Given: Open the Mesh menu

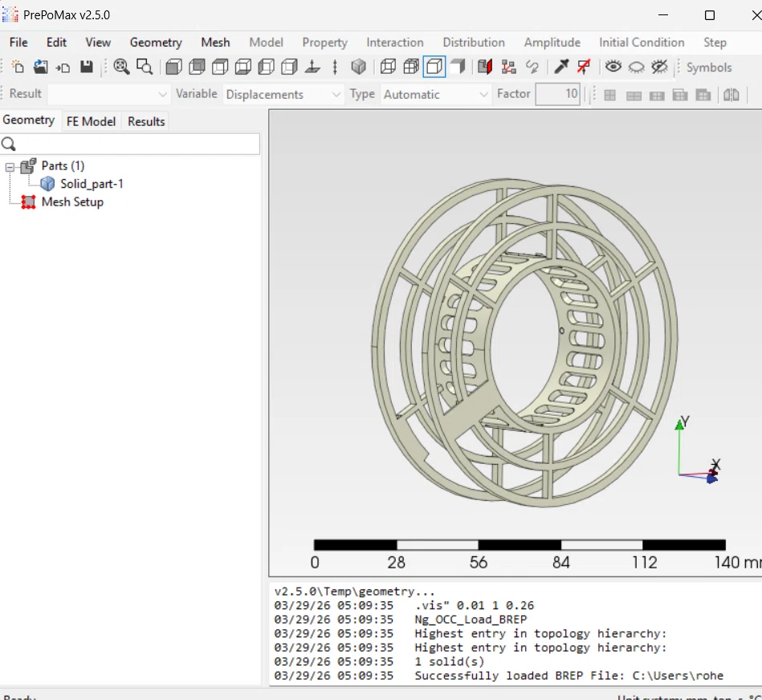Looking at the screenshot, I should point(215,43).
